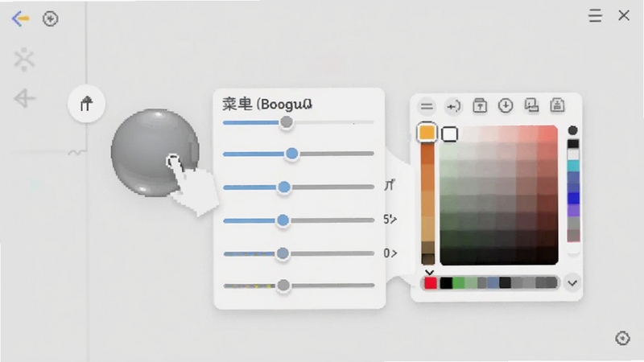644x362 pixels.
Task: Click the target icon at bottom right
Action: [622, 338]
